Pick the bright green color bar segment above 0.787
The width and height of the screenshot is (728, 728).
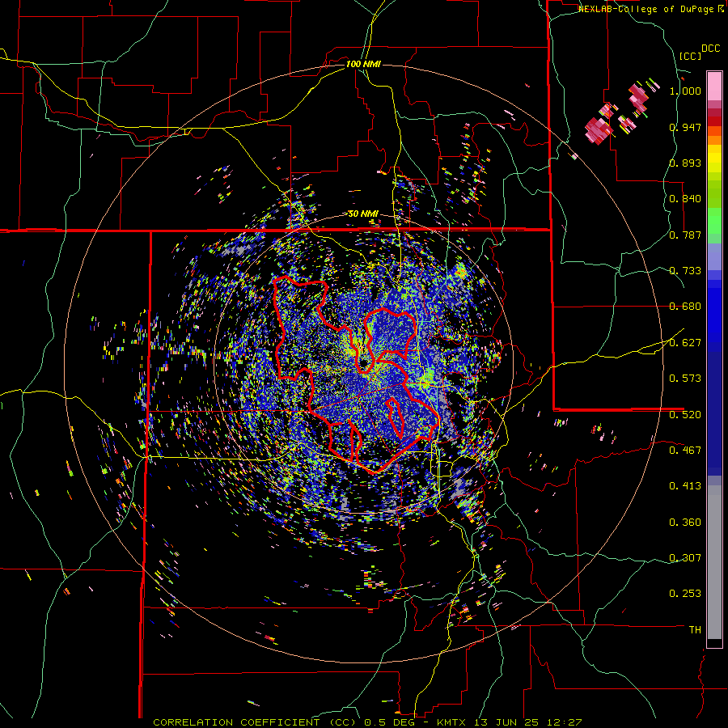[714, 221]
